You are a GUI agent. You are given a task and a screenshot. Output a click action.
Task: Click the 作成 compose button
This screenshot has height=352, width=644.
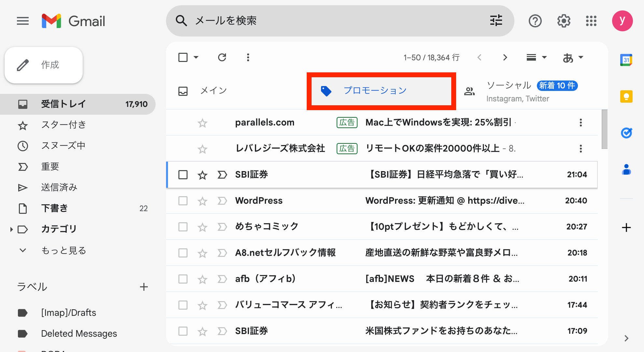click(x=44, y=65)
